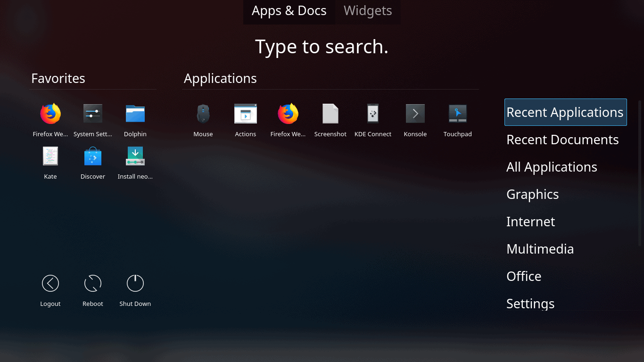
Task: Launch the Kate text editor
Action: (x=50, y=156)
